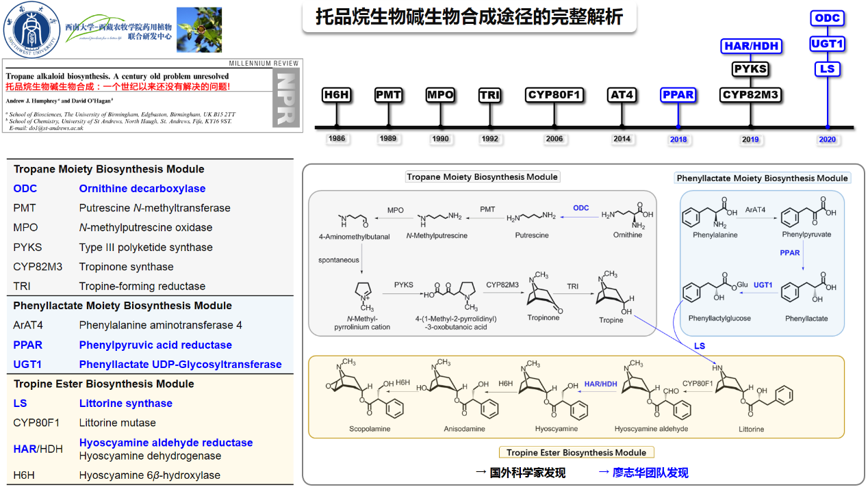The image size is (868, 487).
Task: Click the HAR/HDH box above PYKS
Action: [751, 47]
